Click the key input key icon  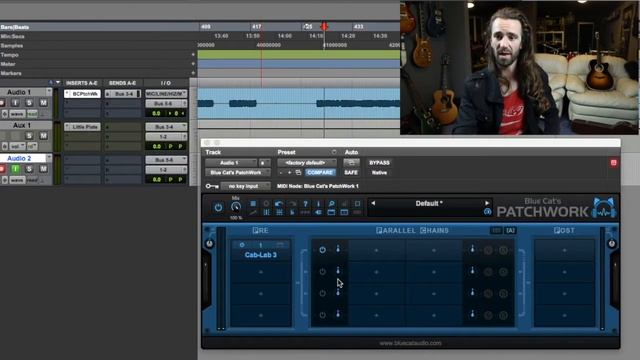211,186
